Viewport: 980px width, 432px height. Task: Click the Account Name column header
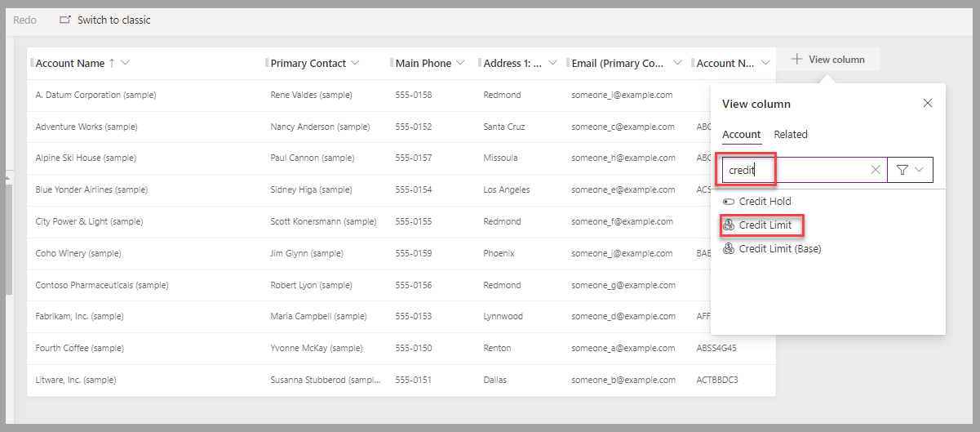pos(70,63)
